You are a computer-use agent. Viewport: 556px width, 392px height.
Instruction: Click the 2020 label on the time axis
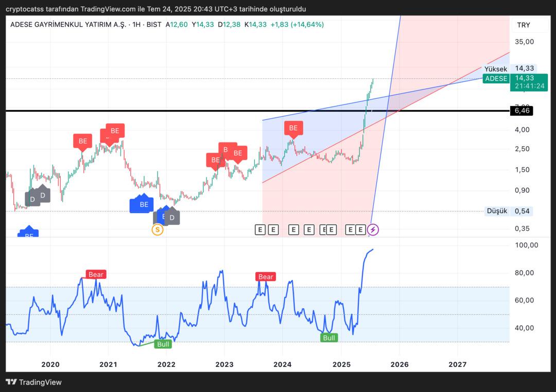click(50, 364)
